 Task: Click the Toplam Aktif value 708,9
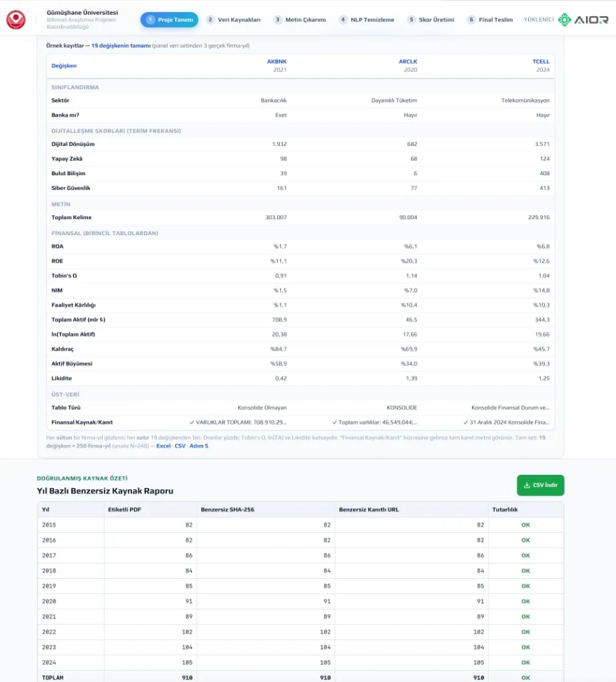(x=279, y=320)
